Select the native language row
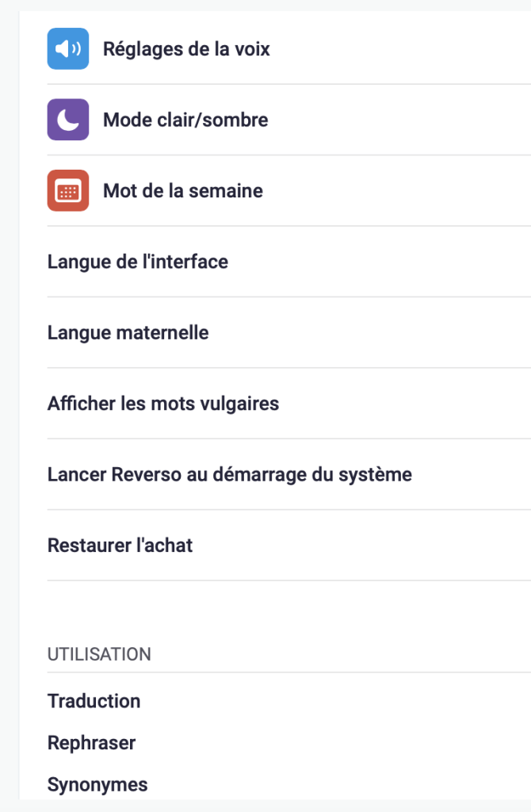Viewport: 531px width, 812px height. click(128, 332)
